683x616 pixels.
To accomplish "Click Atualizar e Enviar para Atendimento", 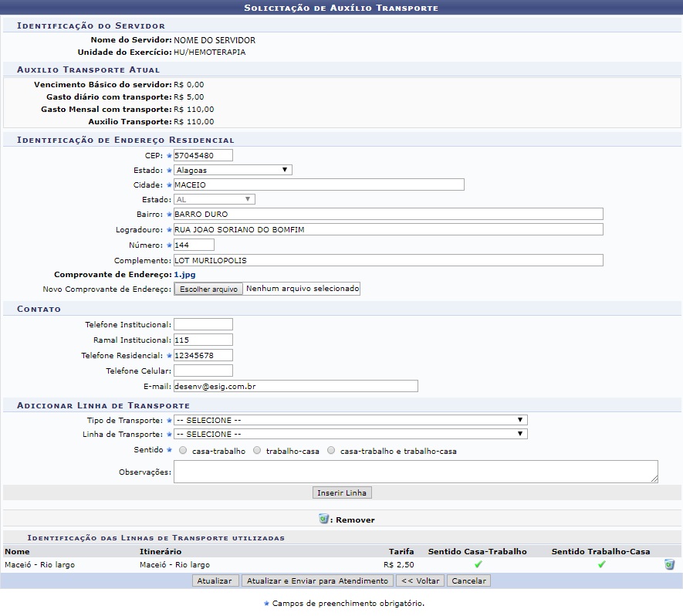I will (317, 580).
